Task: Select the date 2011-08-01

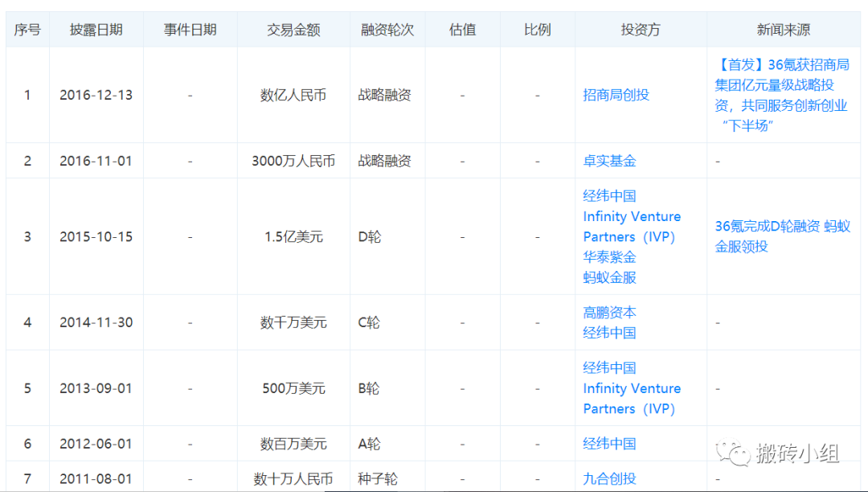Action: click(96, 478)
